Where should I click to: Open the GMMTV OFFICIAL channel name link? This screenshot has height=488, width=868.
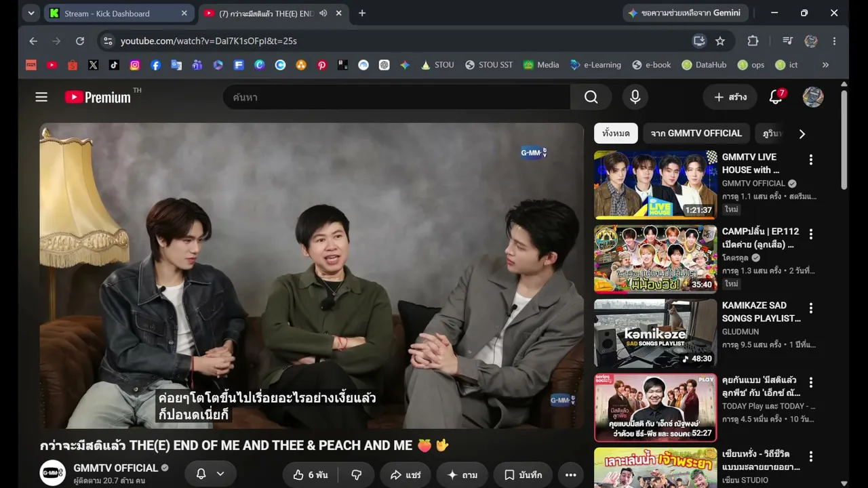[116, 468]
